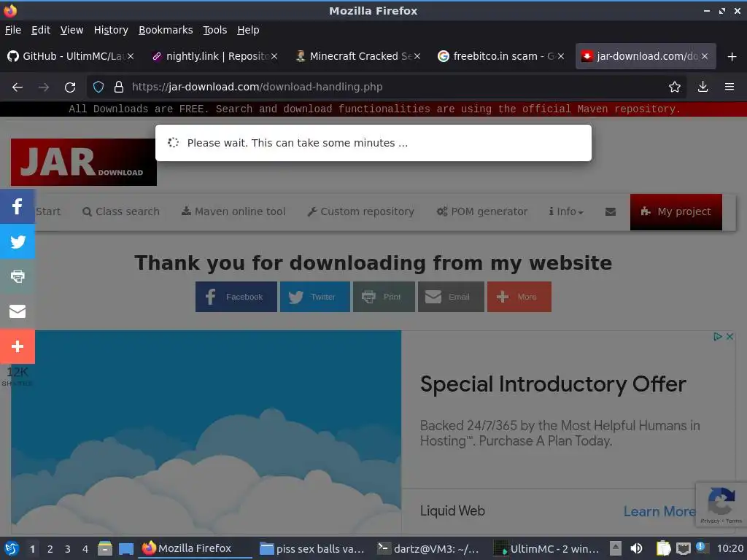Switch to the UltimMC taskbar window
The image size is (747, 560).
(546, 548)
